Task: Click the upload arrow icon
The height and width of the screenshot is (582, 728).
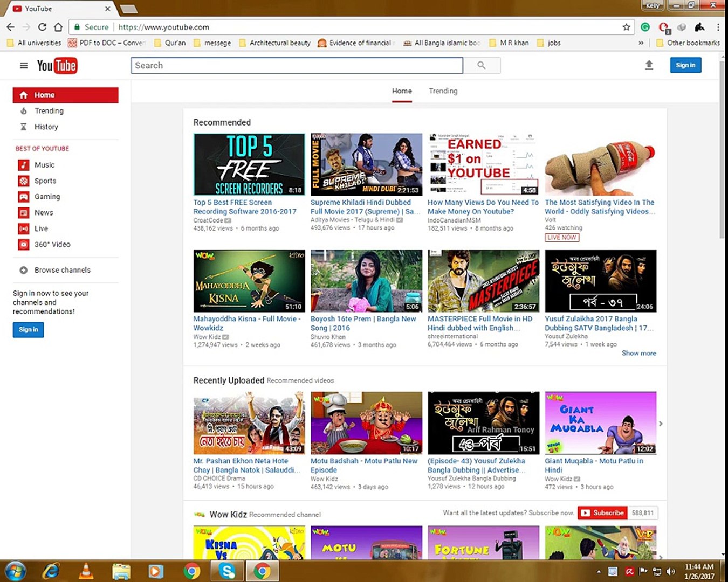Action: tap(649, 65)
